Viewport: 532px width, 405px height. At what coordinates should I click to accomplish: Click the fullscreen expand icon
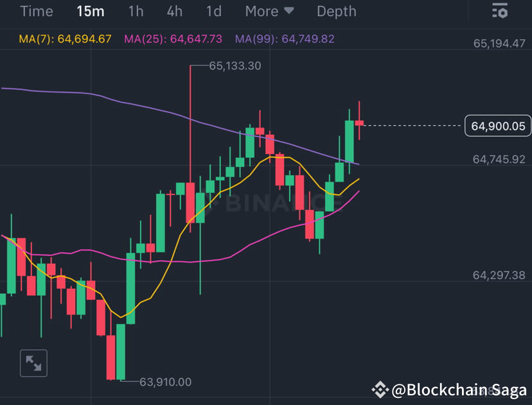click(33, 363)
